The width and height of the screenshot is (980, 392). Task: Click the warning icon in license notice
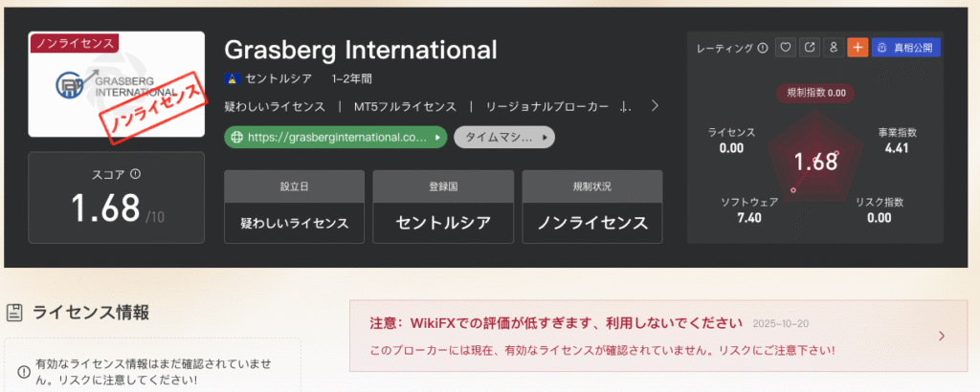tap(23, 372)
